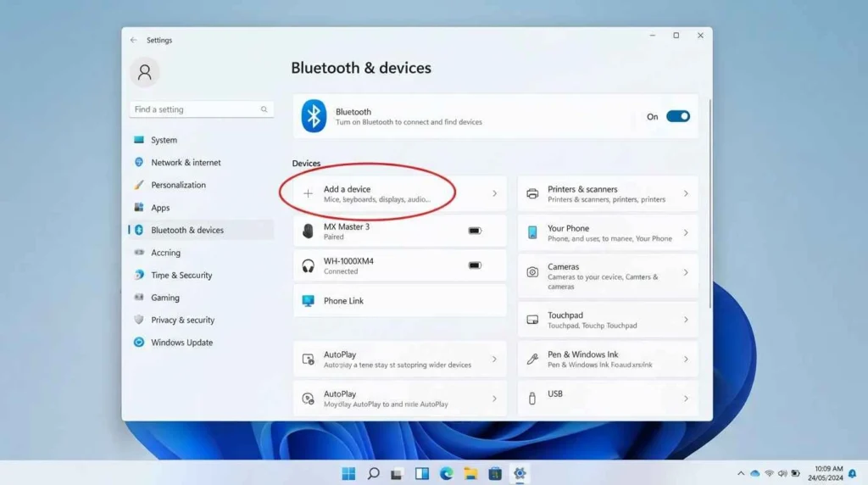868x485 pixels.
Task: Expand the USB chevron
Action: 686,399
